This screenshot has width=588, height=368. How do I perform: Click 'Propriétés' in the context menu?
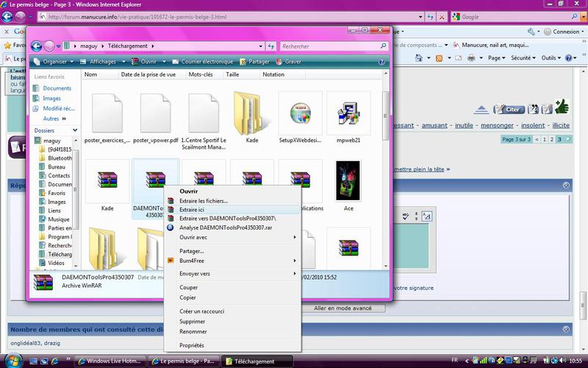coord(192,345)
